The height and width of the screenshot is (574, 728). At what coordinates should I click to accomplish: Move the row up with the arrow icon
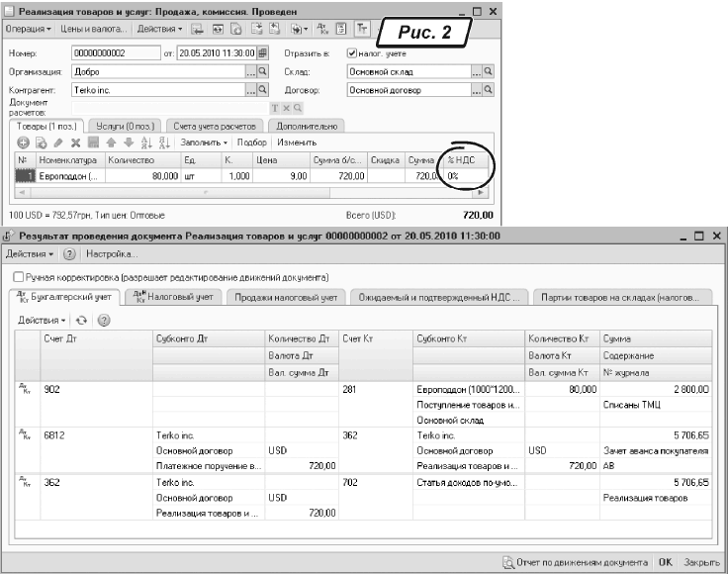click(111, 143)
